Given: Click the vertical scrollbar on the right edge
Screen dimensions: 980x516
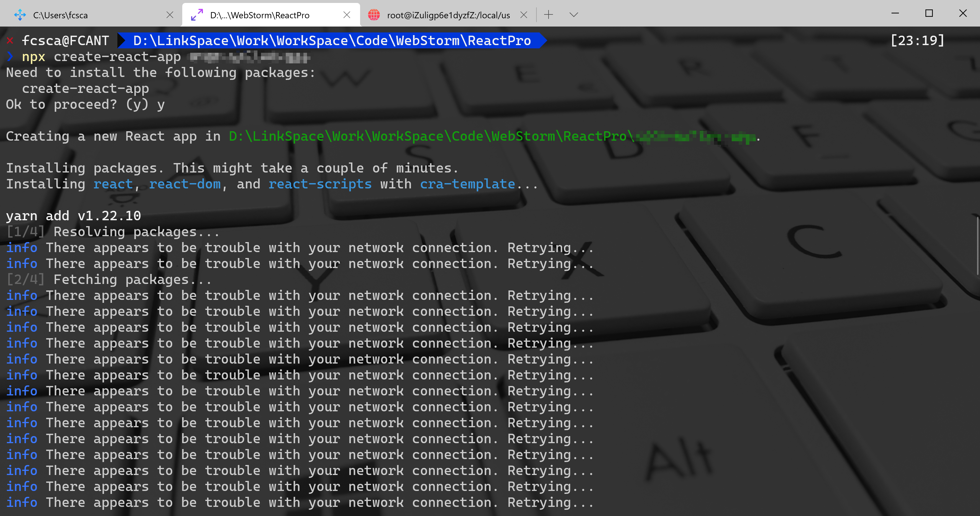Looking at the screenshot, I should [x=977, y=245].
